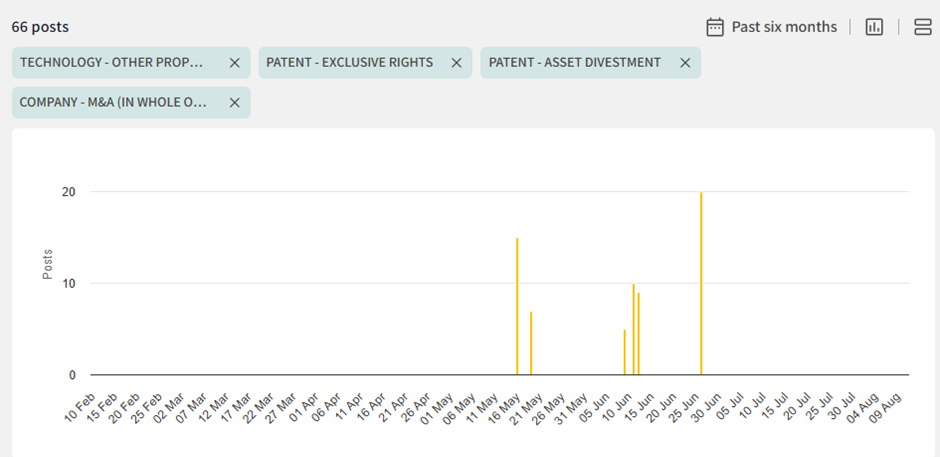Click the 66 posts count heading
Viewport: 940px width, 457px height.
click(40, 27)
